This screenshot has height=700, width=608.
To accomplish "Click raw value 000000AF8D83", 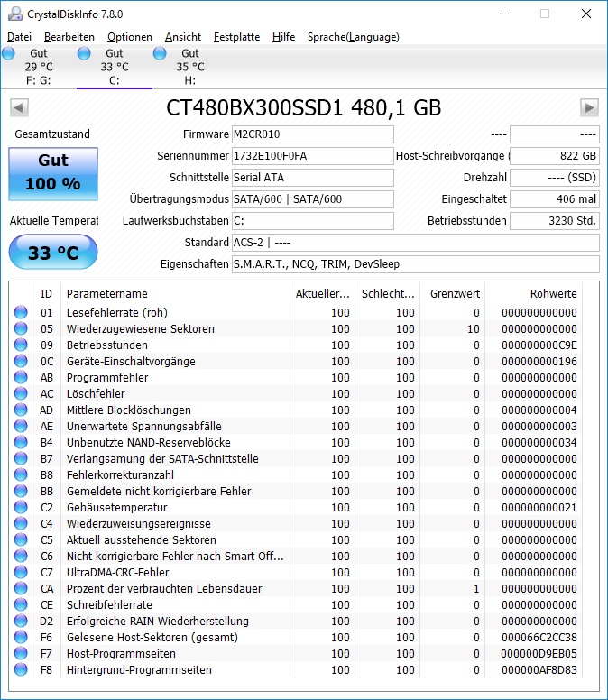I will [x=539, y=669].
